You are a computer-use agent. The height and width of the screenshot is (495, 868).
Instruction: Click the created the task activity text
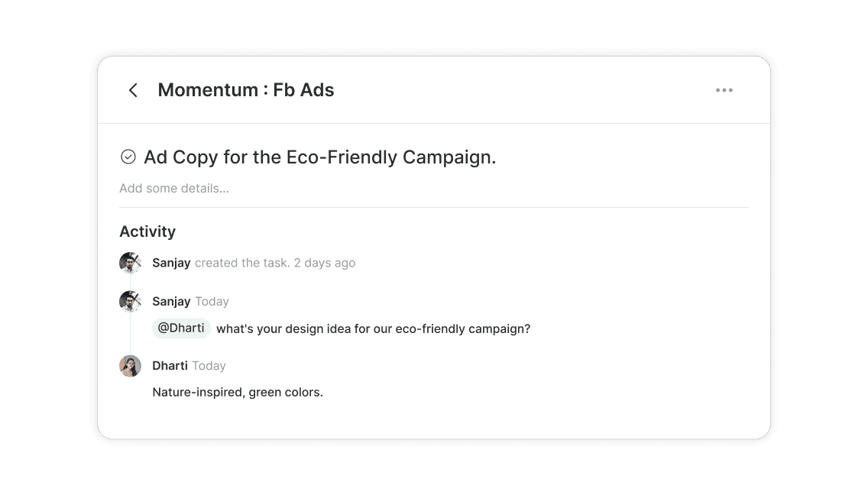coord(241,263)
